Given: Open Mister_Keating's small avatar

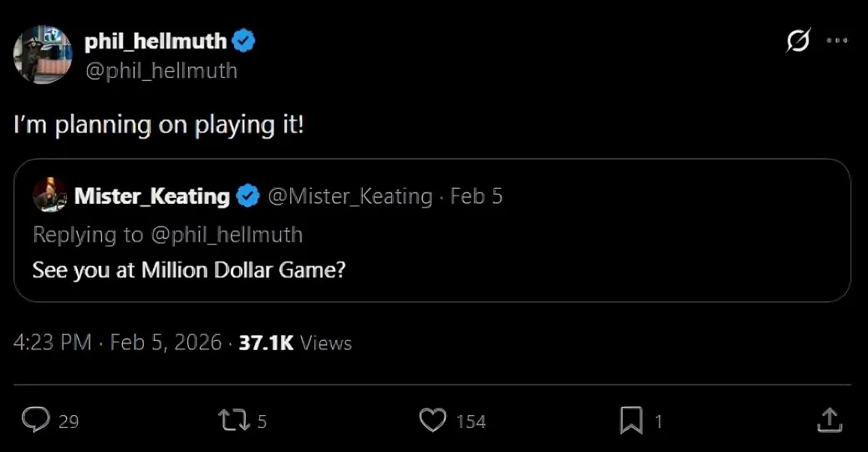Looking at the screenshot, I should (x=49, y=196).
